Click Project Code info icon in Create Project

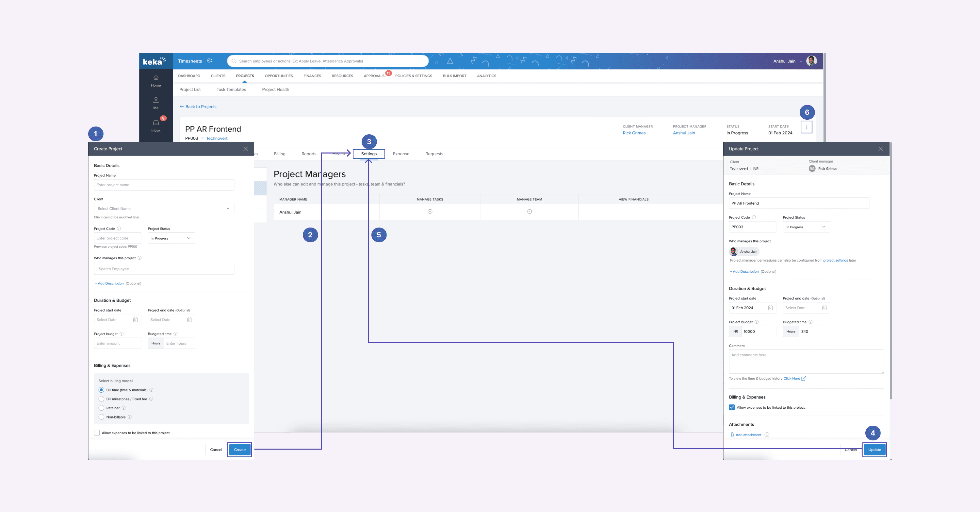119,229
